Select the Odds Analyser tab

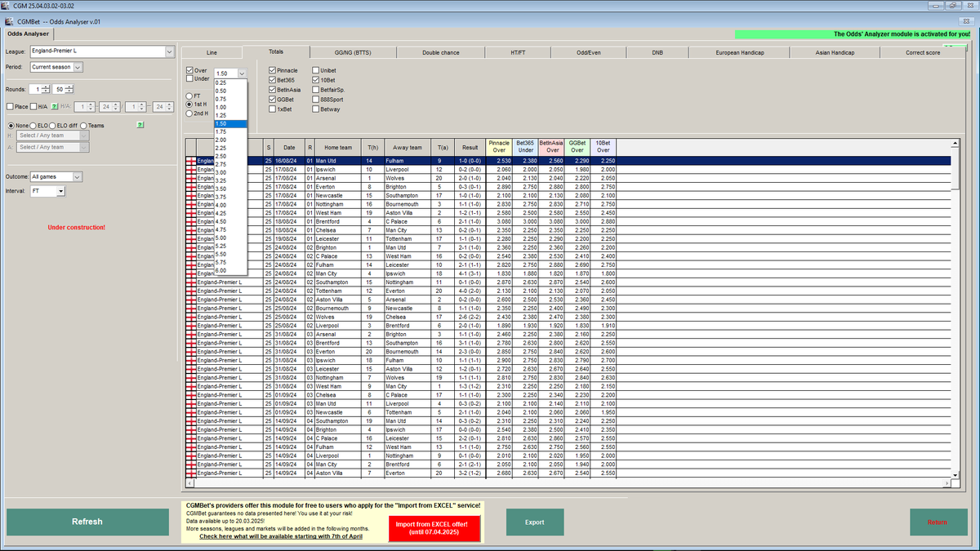click(x=28, y=34)
